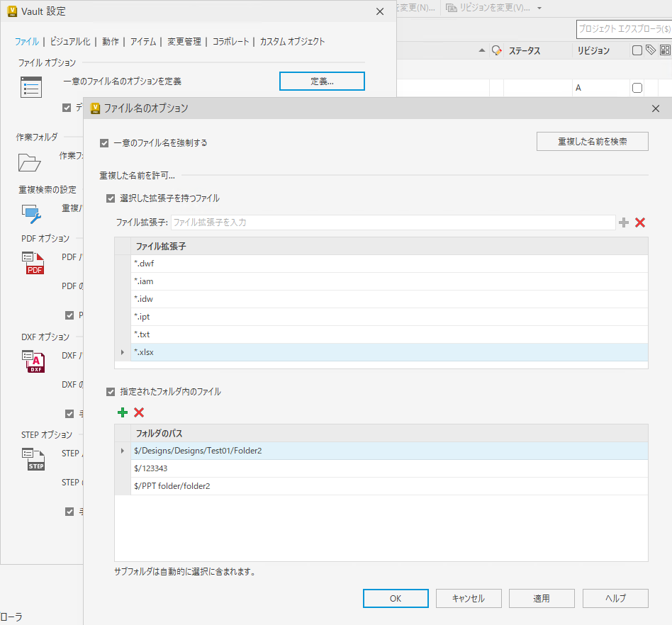Select the $/Designs/Designs/Test01/Folder2 path row
Viewport: 672px width, 625px height.
point(389,451)
